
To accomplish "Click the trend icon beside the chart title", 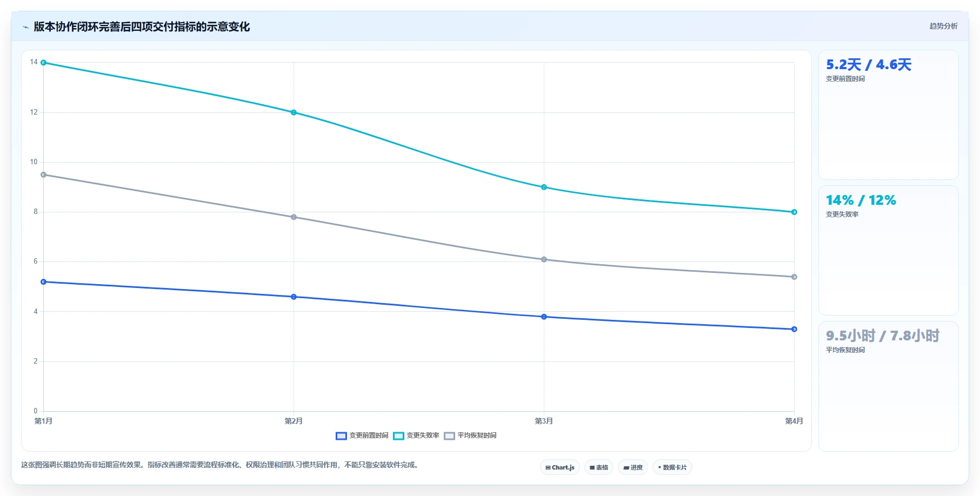I will pyautogui.click(x=25, y=27).
